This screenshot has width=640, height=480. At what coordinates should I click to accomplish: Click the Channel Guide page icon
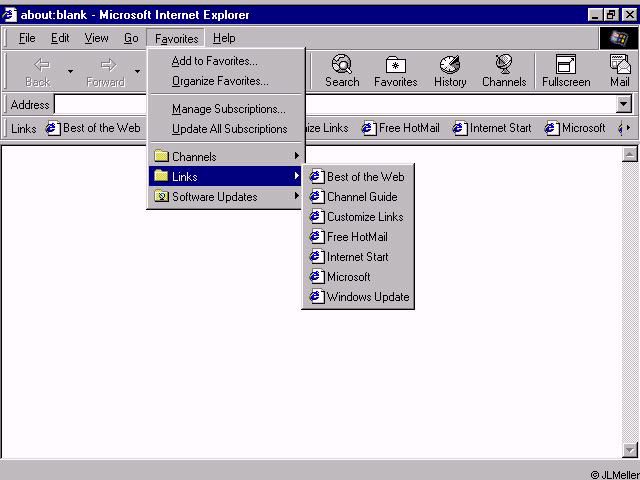[317, 196]
